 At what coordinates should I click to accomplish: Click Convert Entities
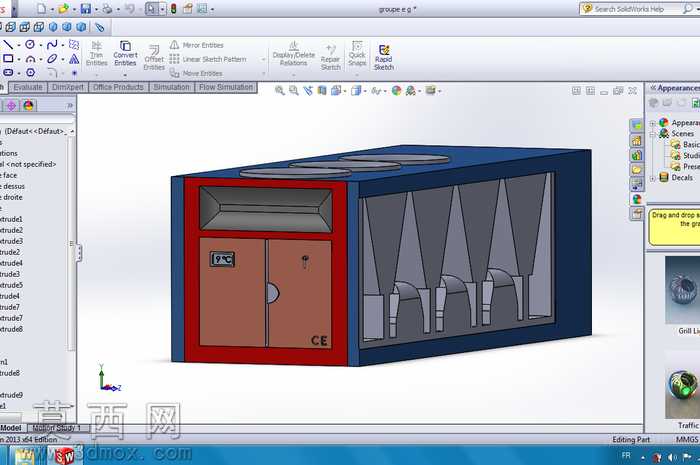(x=125, y=53)
